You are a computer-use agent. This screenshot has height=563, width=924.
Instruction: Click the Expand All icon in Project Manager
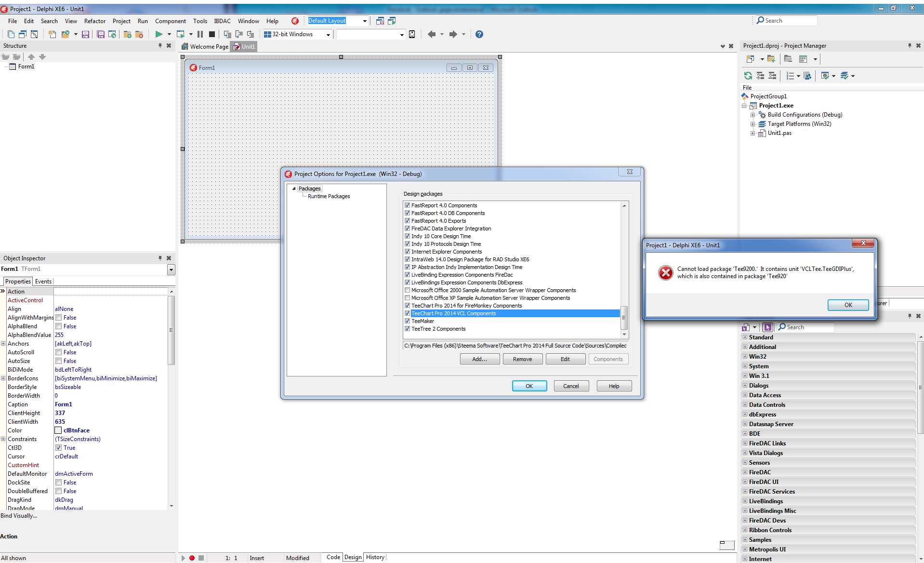[x=760, y=76]
